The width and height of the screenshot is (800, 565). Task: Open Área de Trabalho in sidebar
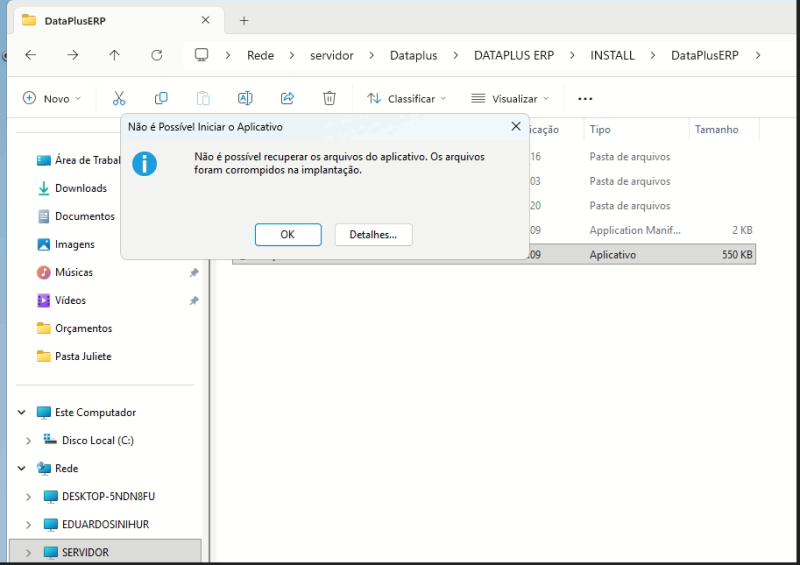[78, 160]
